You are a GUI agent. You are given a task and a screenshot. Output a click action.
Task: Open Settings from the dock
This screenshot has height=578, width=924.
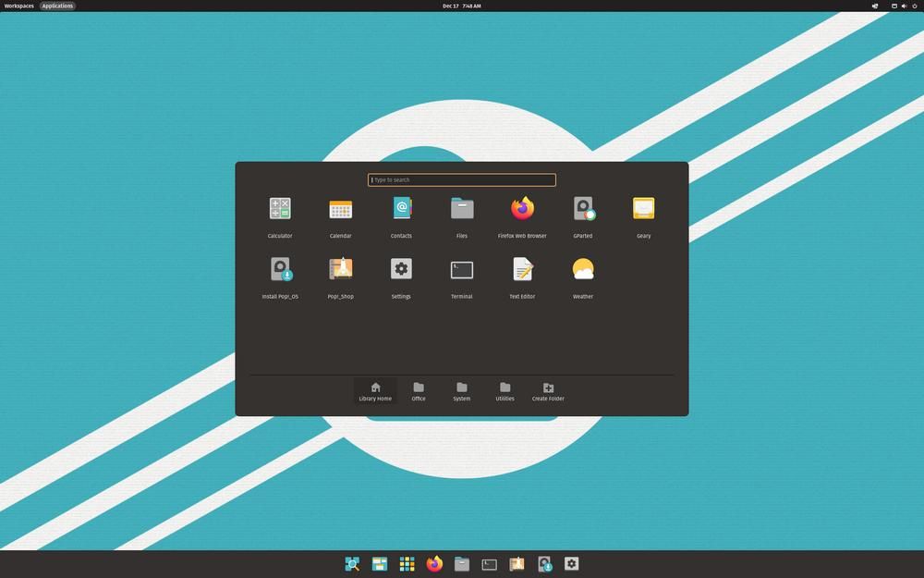click(571, 563)
